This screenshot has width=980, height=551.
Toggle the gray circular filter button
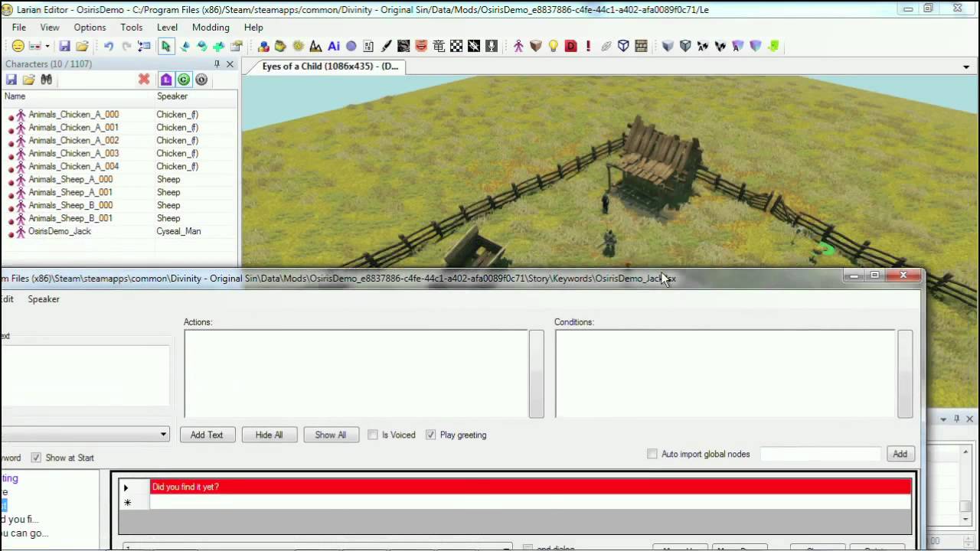pos(201,80)
